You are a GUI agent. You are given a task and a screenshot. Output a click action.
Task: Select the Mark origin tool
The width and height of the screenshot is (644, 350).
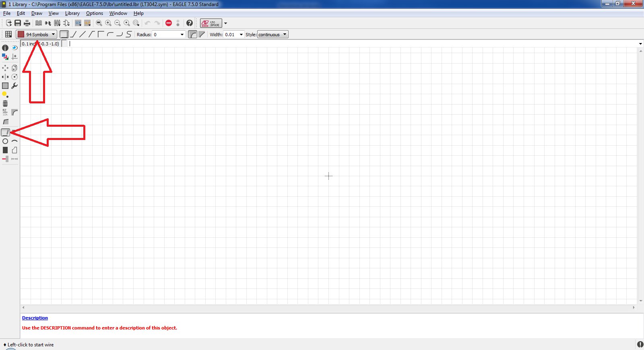coord(14,57)
